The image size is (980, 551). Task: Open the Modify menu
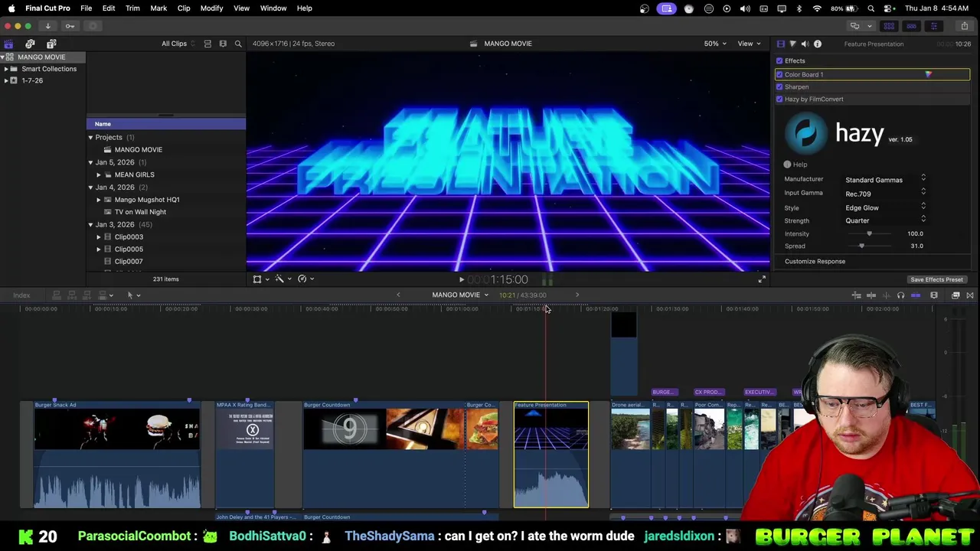coord(211,8)
